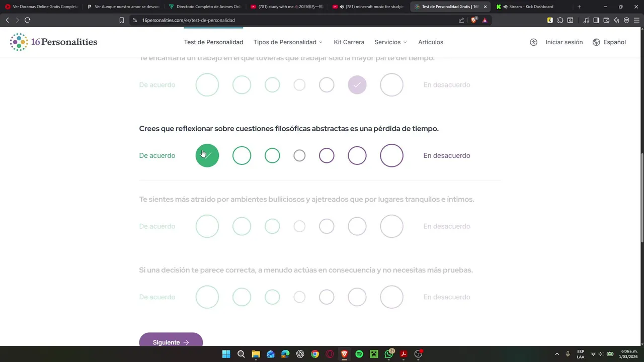This screenshot has width=644, height=362.
Task: Click the Brave VPN shield icon
Action: tap(626, 20)
